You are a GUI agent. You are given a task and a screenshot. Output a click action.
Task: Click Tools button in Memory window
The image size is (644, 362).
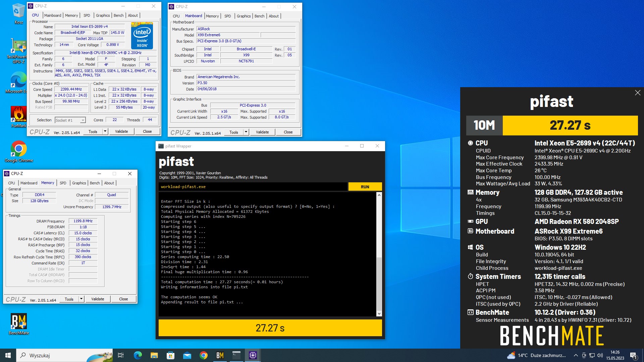(x=69, y=299)
